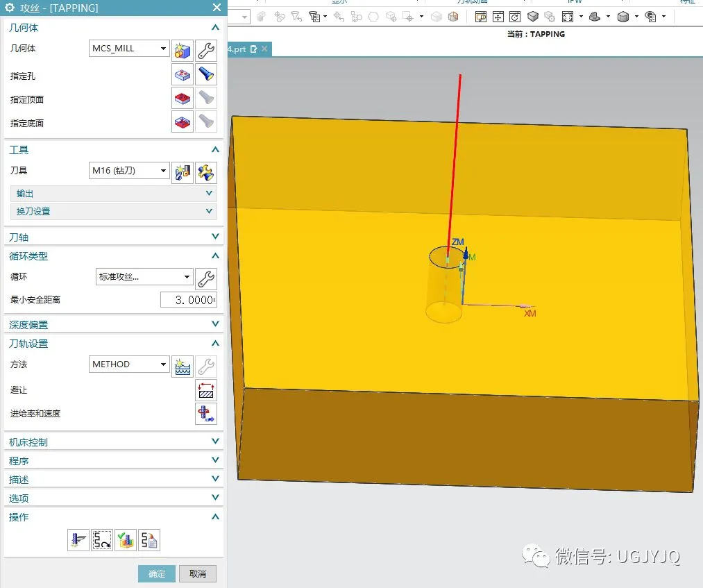The height and width of the screenshot is (588, 703).
Task: Open the 进给率和速度 feeds and speeds icon
Action: pos(206,414)
